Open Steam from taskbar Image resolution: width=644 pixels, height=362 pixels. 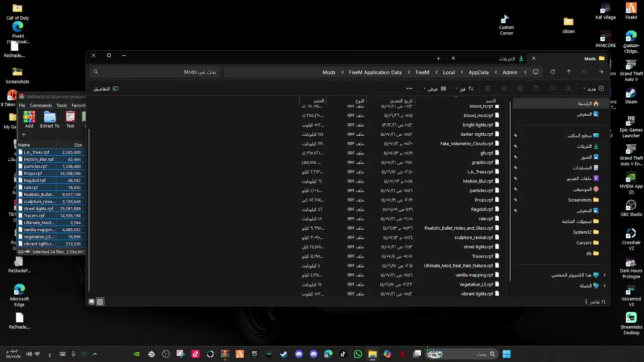click(284, 354)
